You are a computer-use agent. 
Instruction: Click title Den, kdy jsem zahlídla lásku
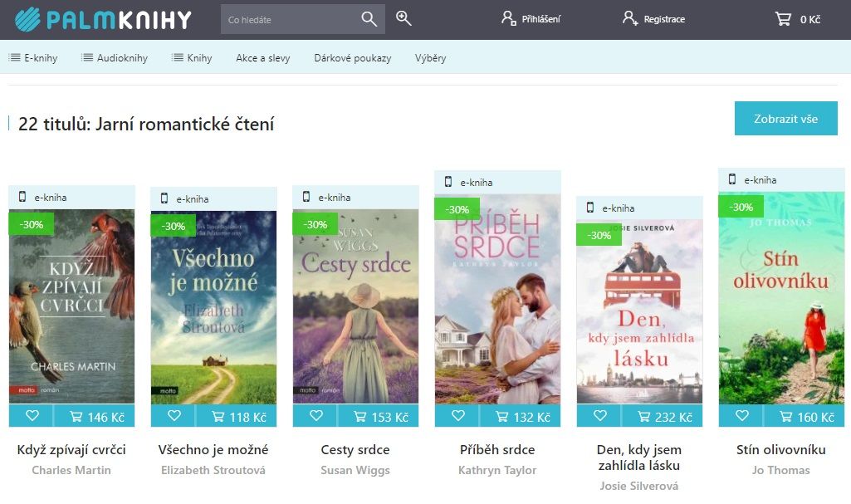639,458
